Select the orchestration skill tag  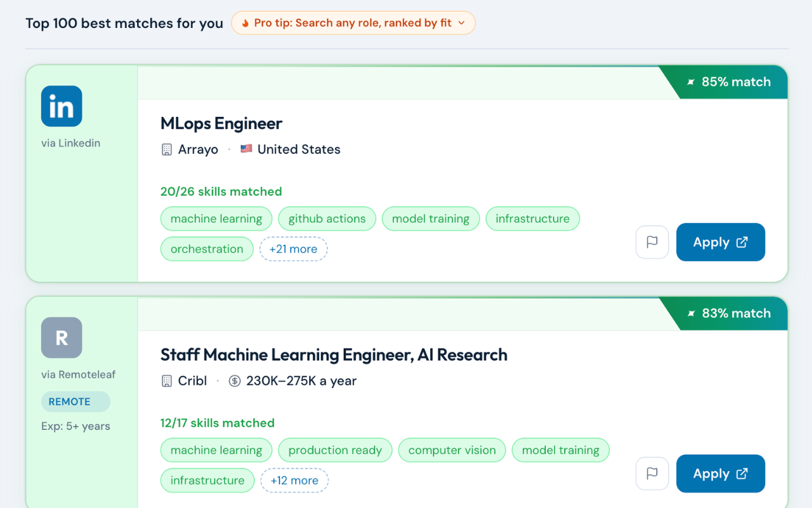[207, 249]
